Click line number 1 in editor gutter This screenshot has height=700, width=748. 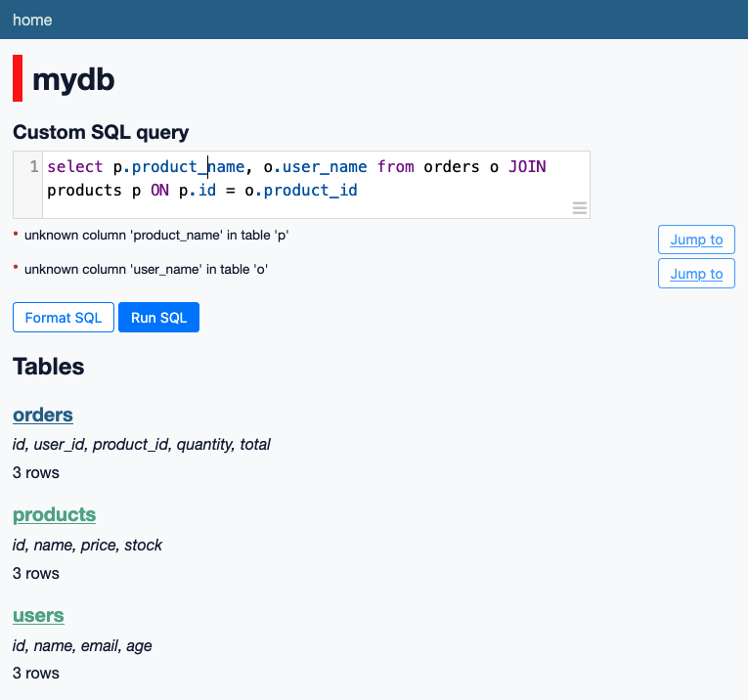coord(34,167)
